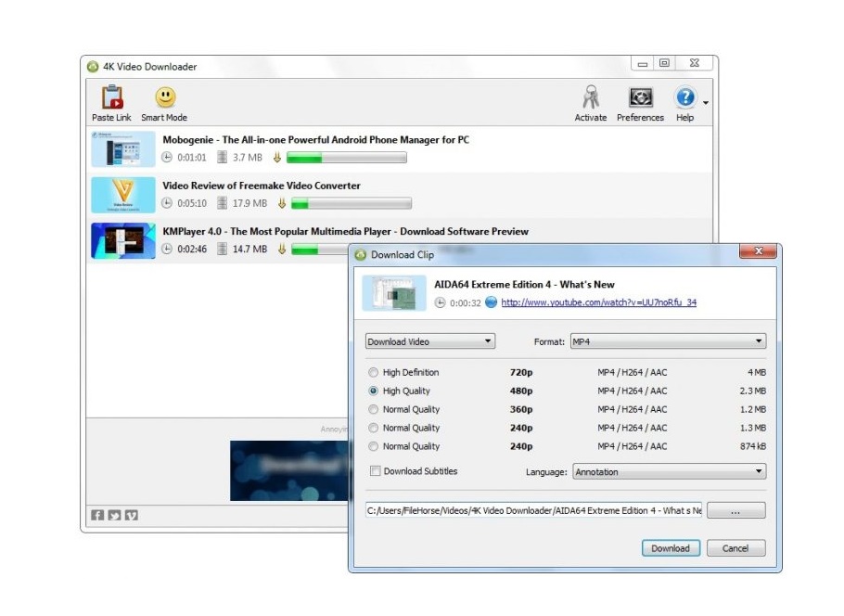Screen dimensions: 844x616
Task: Click Download Clip dialog title icon
Action: [x=360, y=255]
